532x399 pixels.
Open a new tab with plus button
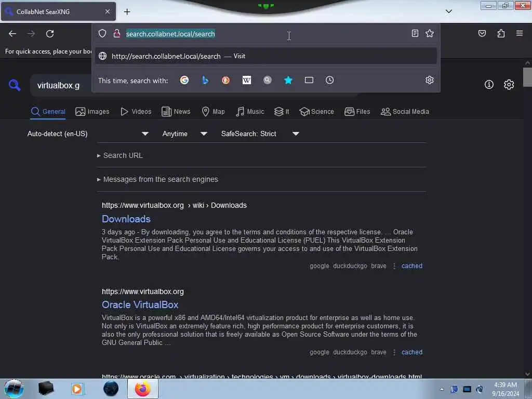(127, 12)
